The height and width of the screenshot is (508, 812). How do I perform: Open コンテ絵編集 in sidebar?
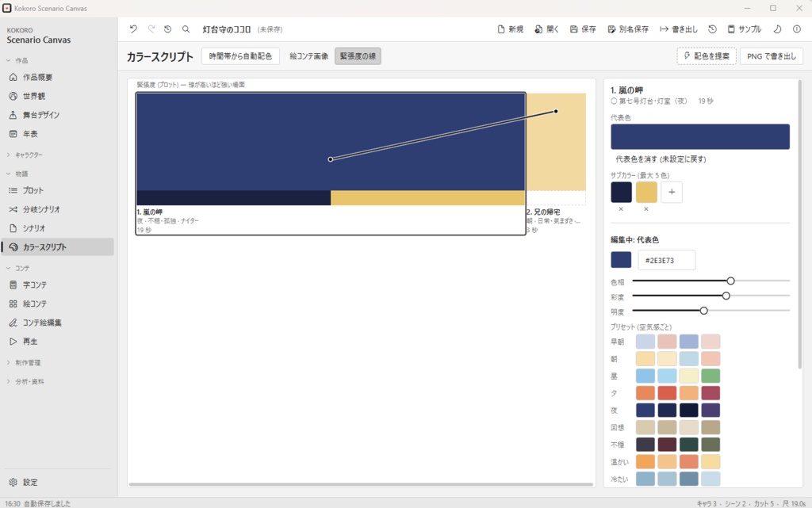tap(58, 323)
